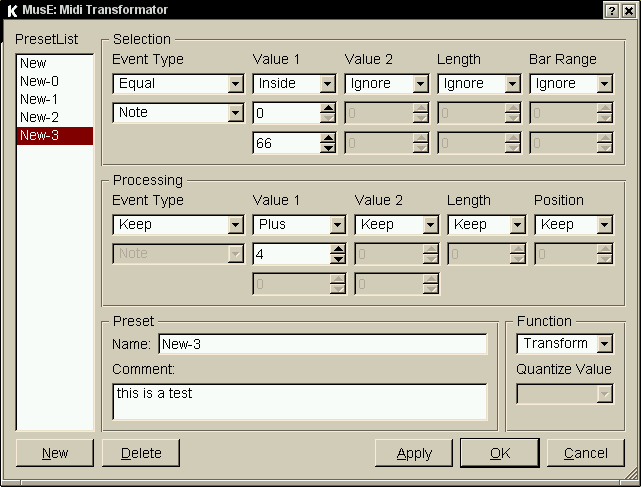Click the KDE icon in the title bar

(12, 10)
